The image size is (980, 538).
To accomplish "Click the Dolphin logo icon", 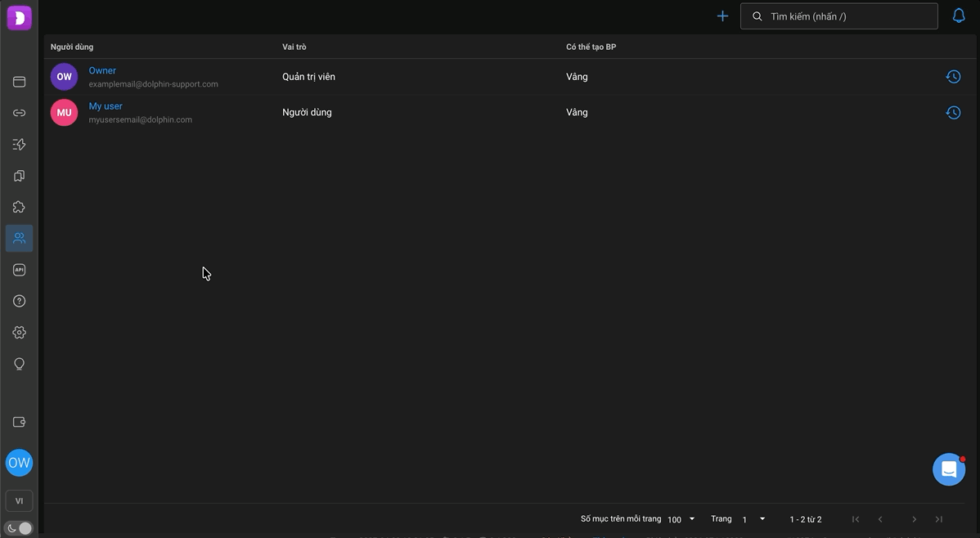I will tap(20, 17).
